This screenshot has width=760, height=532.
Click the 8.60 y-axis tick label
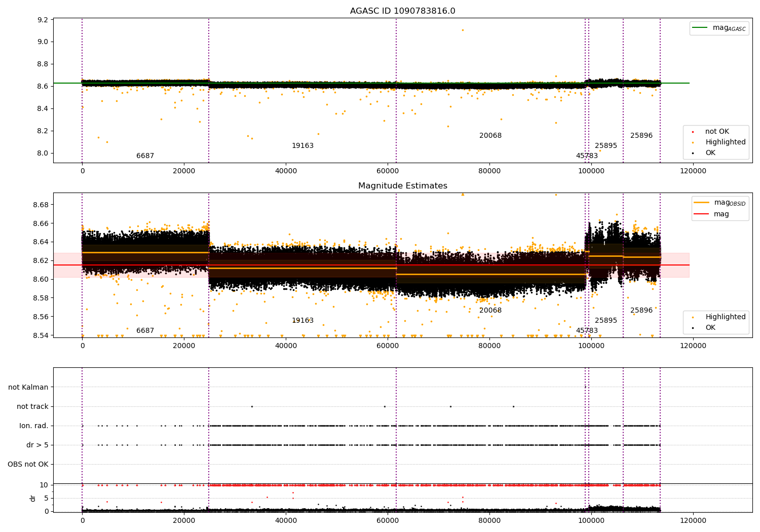(41, 280)
